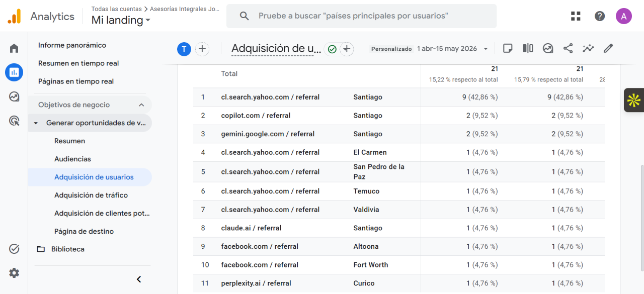Click the Curico city cell

(x=364, y=283)
